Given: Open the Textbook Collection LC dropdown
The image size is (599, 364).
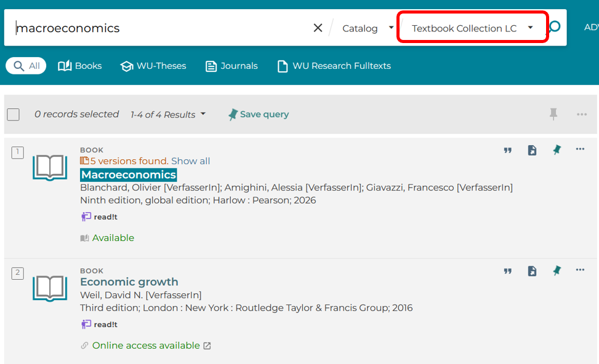Looking at the screenshot, I should pos(472,28).
